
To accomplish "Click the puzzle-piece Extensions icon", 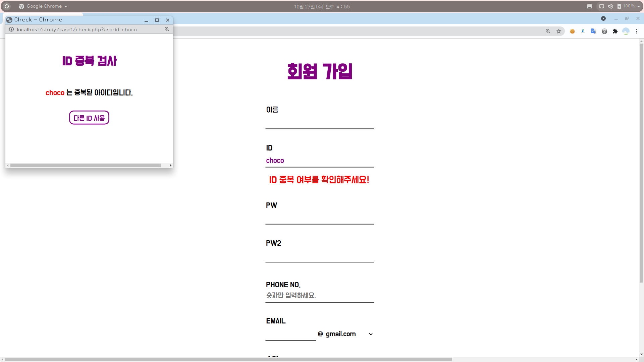I will pos(615,31).
